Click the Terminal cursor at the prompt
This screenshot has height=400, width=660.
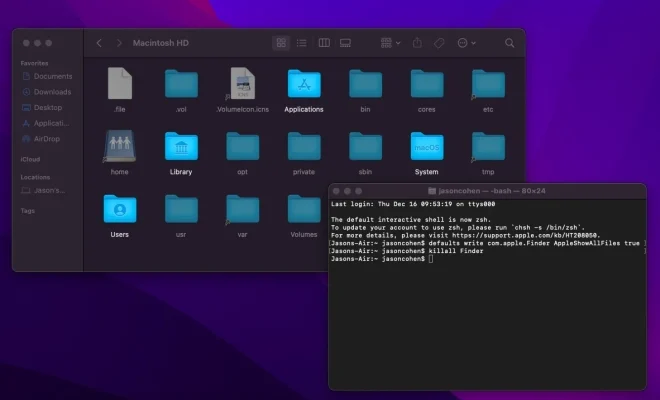[431, 259]
